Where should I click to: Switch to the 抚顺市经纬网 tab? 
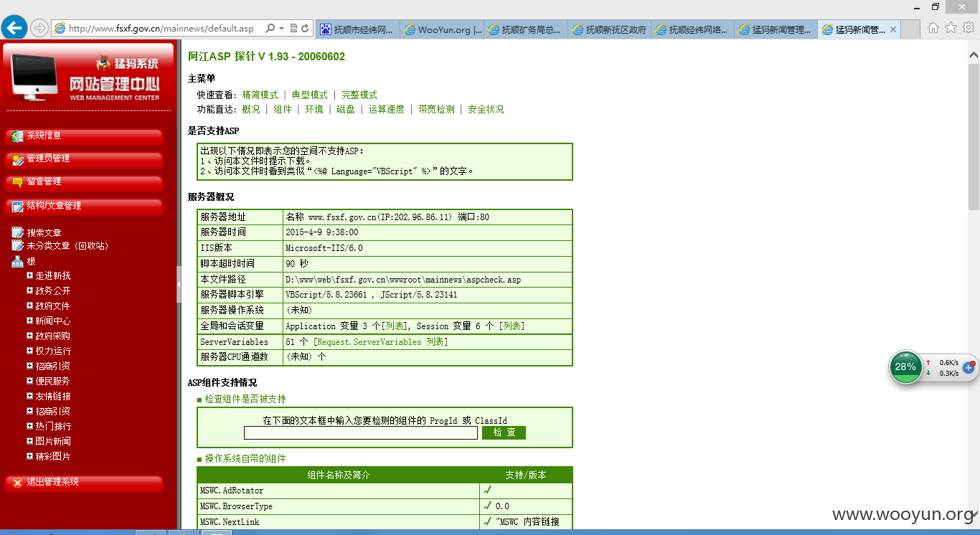[357, 29]
